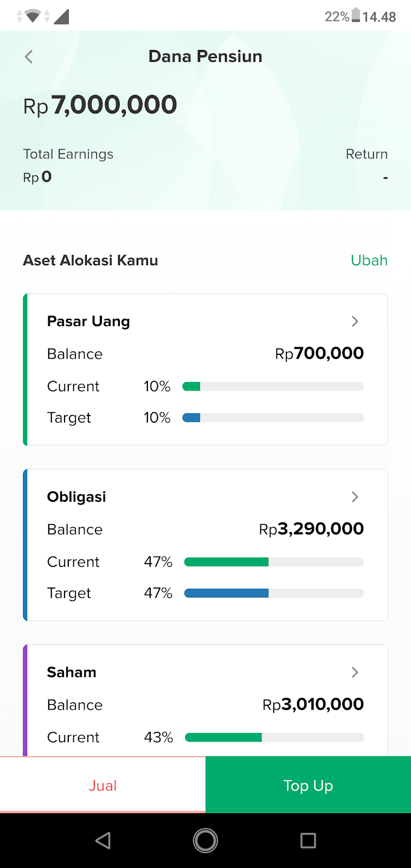Tap the Wi-Fi icon in status bar
The width and height of the screenshot is (411, 868).
pyautogui.click(x=33, y=16)
